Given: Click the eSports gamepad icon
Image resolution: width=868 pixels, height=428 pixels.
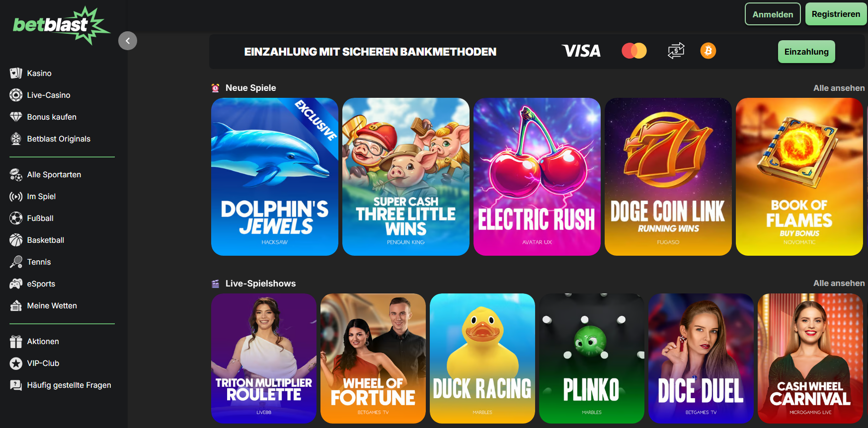Looking at the screenshot, I should (16, 284).
